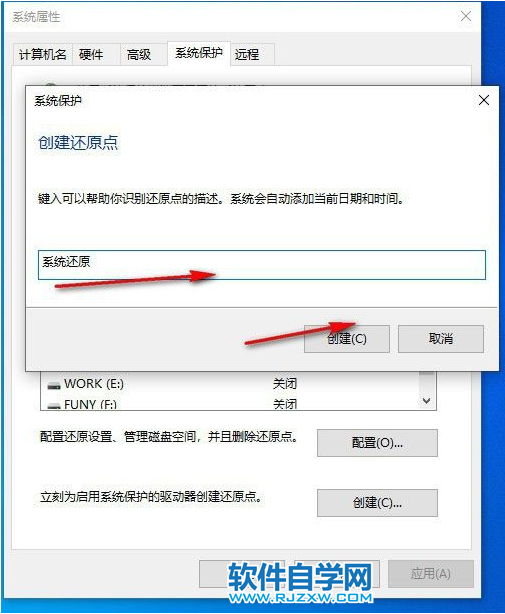The image size is (505, 614).
Task: Select the 系统保护 tab
Action: point(198,53)
